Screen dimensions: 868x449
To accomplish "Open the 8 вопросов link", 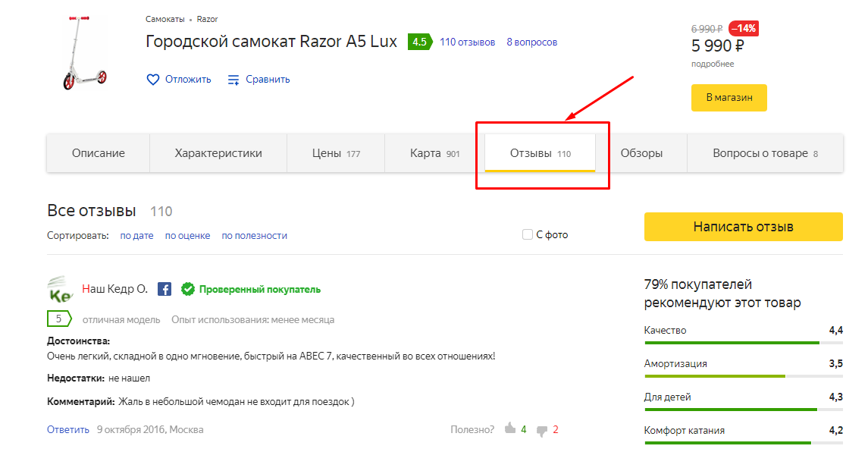I will [532, 42].
